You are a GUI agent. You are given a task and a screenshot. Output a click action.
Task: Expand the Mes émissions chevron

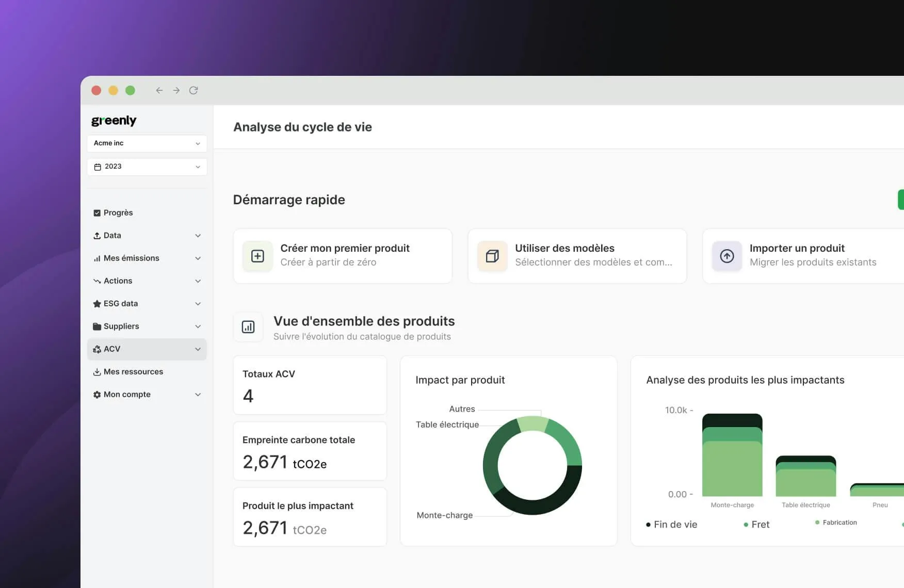pos(198,258)
